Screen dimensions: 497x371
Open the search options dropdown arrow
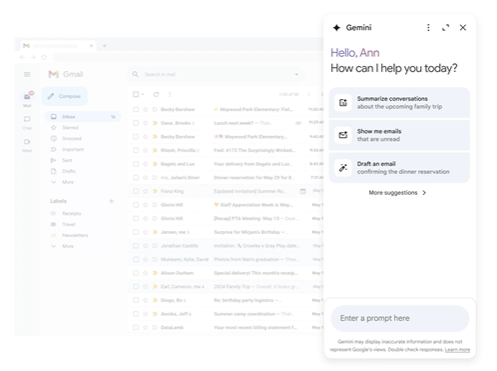pyautogui.click(x=296, y=74)
